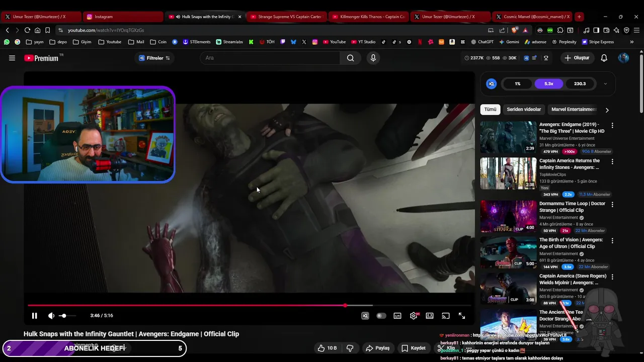Click the Brave Shields lion icon
The width and height of the screenshot is (644, 362).
(x=514, y=30)
